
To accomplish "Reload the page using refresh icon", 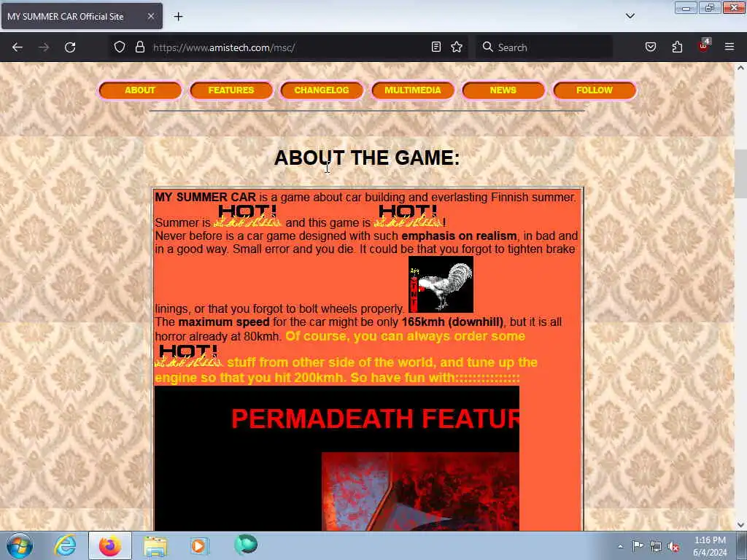I will [x=70, y=47].
